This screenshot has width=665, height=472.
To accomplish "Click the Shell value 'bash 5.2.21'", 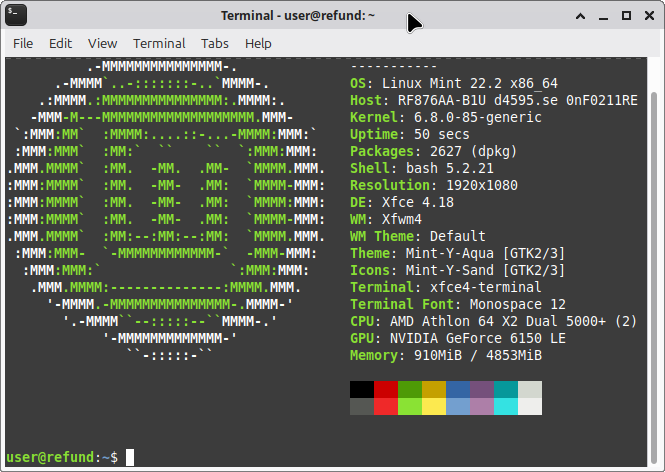I will coord(450,168).
